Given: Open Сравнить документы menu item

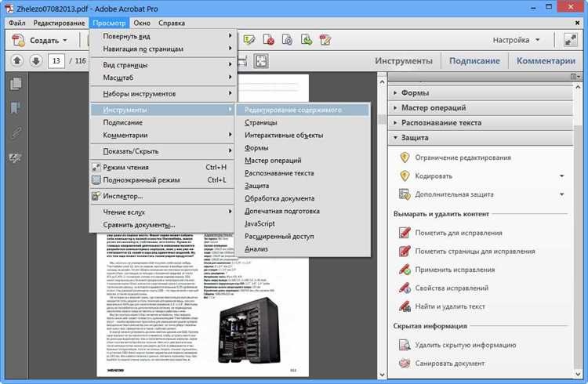Looking at the screenshot, I should click(x=162, y=225).
